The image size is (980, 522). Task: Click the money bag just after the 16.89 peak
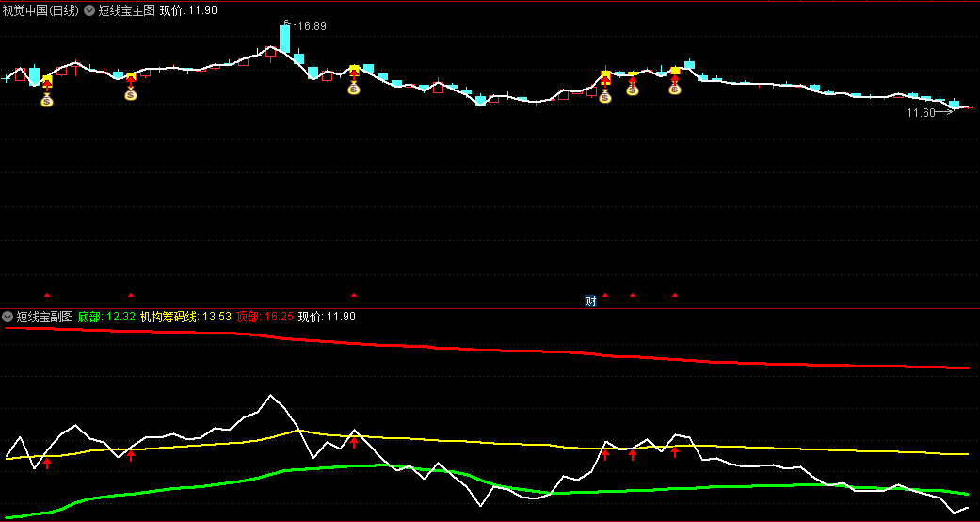354,89
